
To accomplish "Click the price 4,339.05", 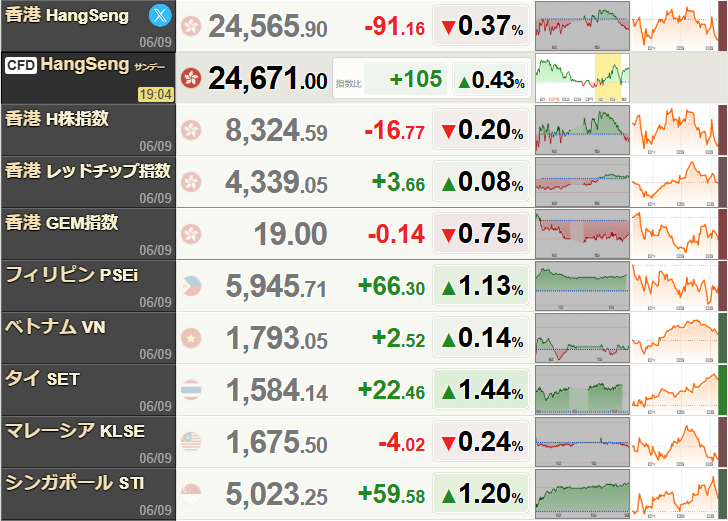I will [276, 182].
